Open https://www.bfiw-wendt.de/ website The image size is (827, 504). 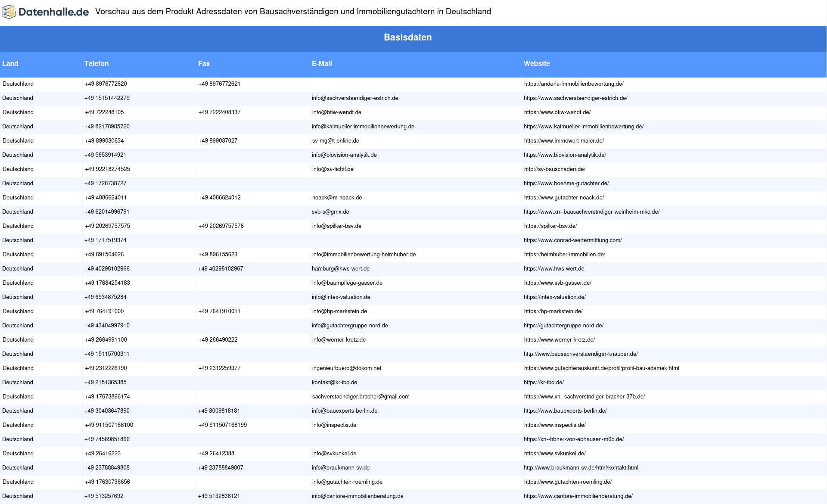coord(557,112)
